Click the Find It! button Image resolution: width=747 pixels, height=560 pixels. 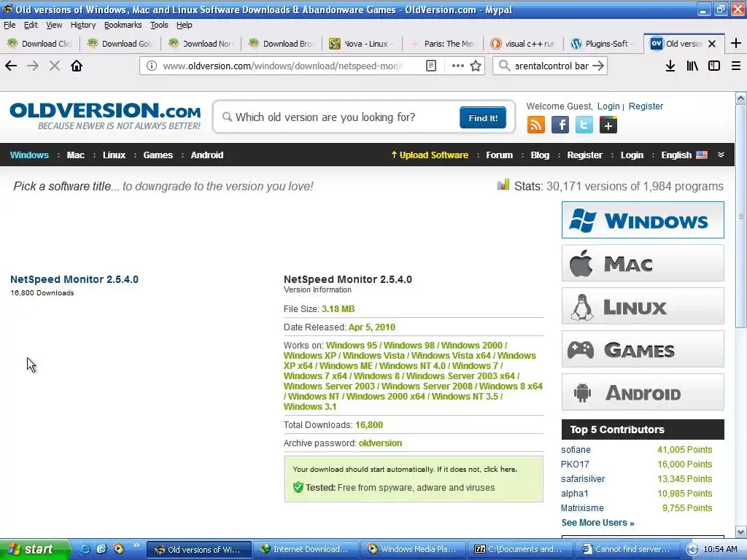point(483,117)
